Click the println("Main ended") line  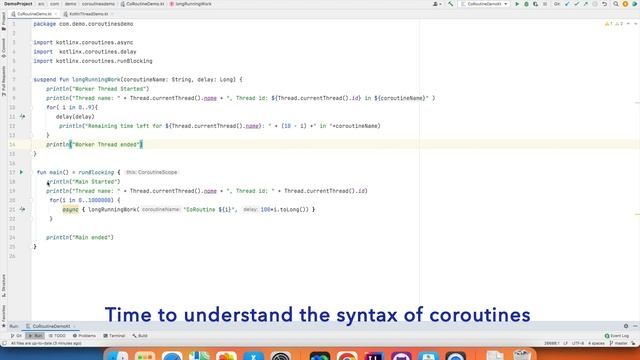point(80,237)
